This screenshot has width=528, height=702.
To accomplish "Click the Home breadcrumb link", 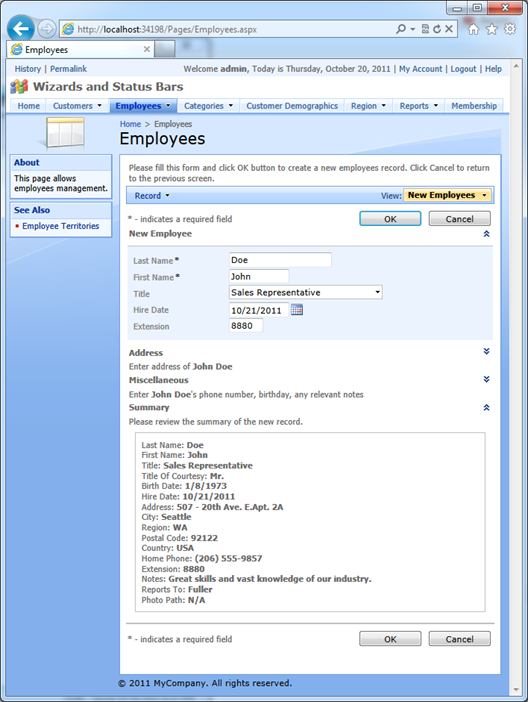I will 130,124.
